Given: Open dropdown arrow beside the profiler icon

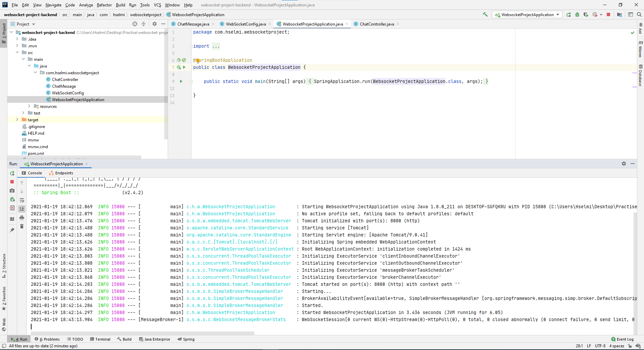Looking at the screenshot, I should coord(601,15).
